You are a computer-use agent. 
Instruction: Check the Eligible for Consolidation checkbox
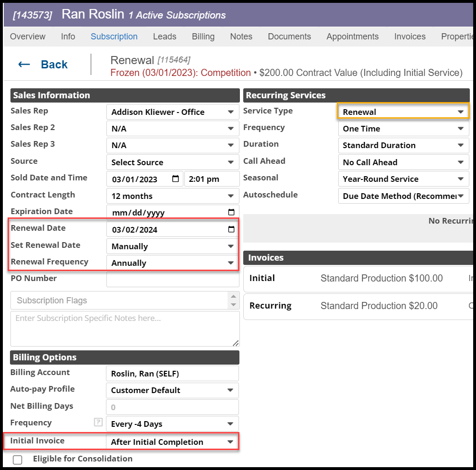pyautogui.click(x=18, y=460)
